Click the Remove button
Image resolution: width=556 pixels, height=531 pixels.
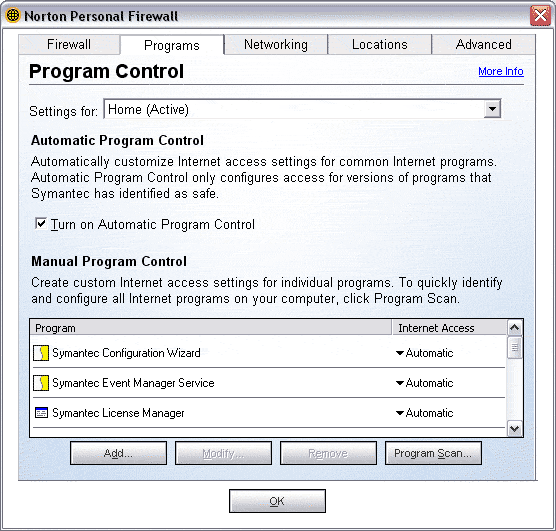pos(328,453)
